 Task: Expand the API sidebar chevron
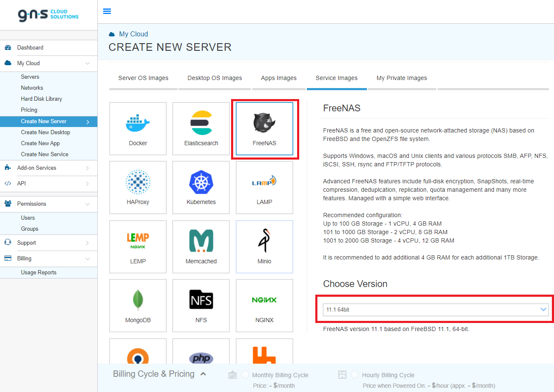coord(88,184)
